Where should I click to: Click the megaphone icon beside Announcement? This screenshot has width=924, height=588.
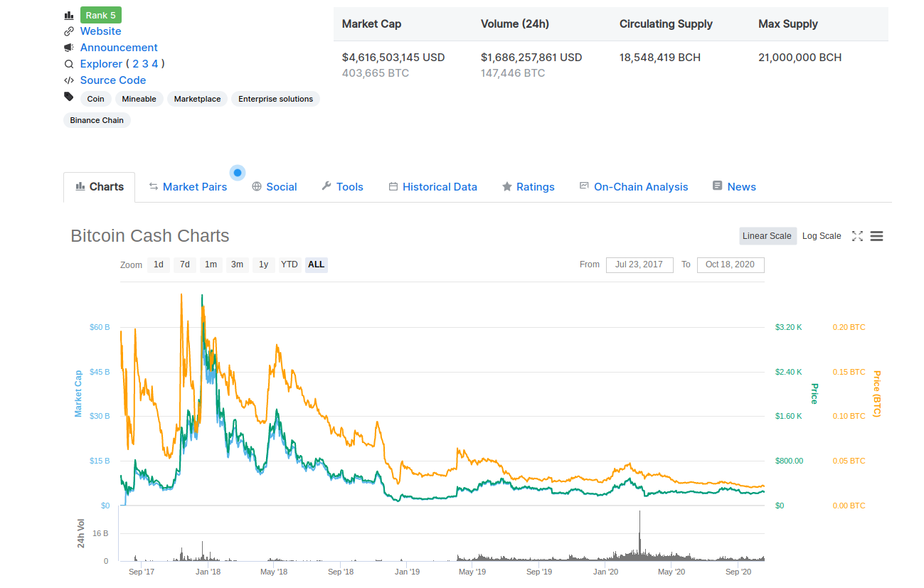click(x=68, y=48)
